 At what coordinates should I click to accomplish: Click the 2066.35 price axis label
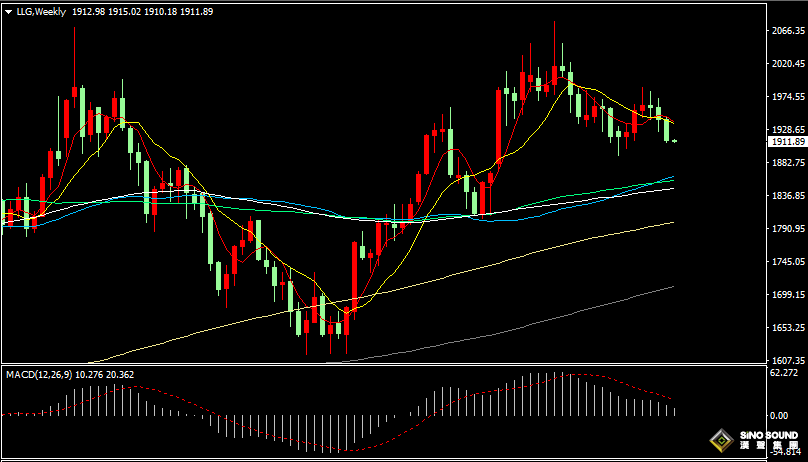coord(787,31)
